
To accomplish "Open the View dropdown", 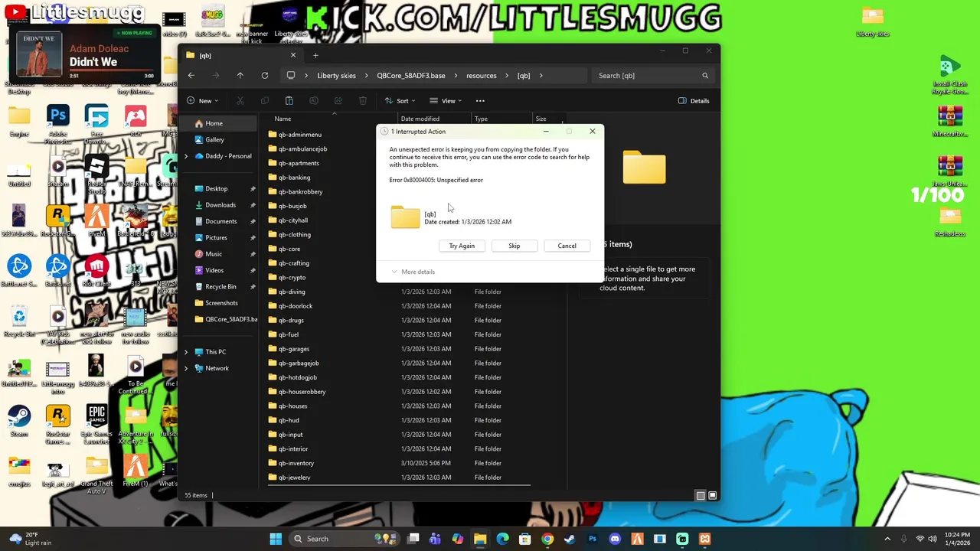I will pyautogui.click(x=446, y=101).
